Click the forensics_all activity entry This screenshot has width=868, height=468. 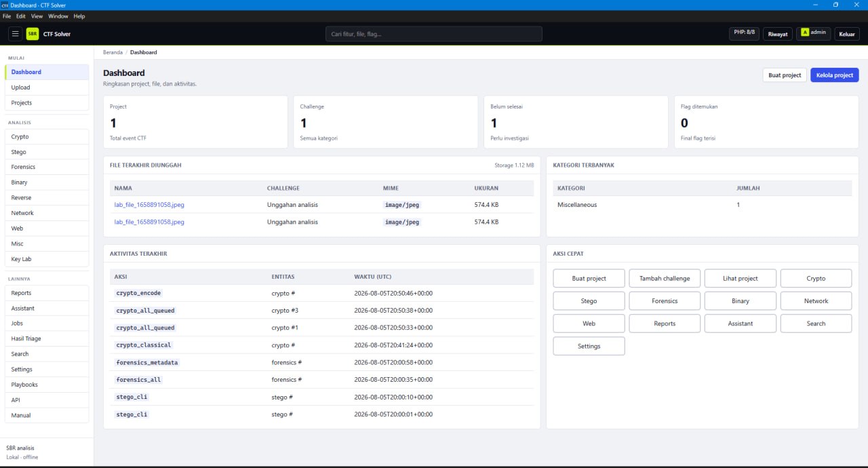coord(138,380)
